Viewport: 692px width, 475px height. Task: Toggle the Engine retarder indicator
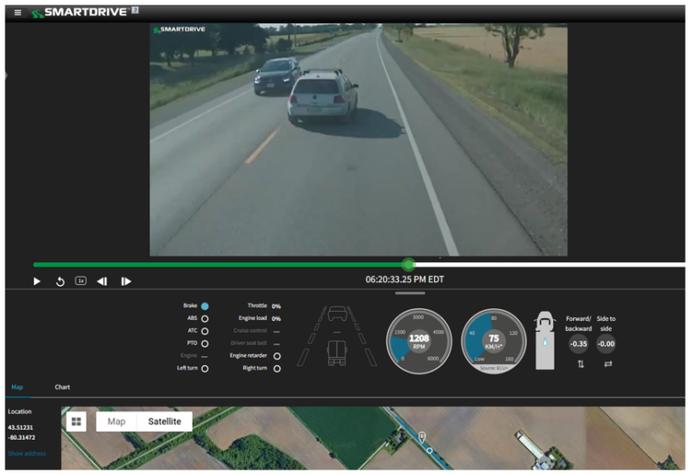click(277, 356)
